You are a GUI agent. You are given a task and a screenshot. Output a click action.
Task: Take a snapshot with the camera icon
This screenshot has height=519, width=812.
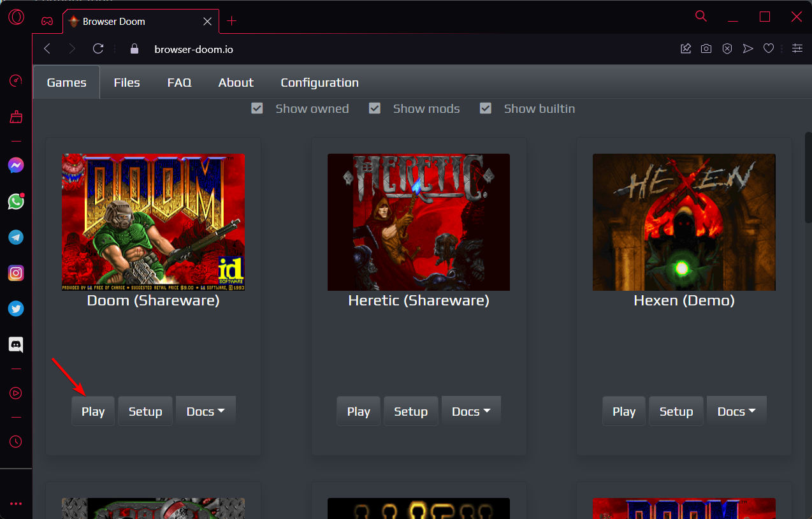[x=706, y=48]
